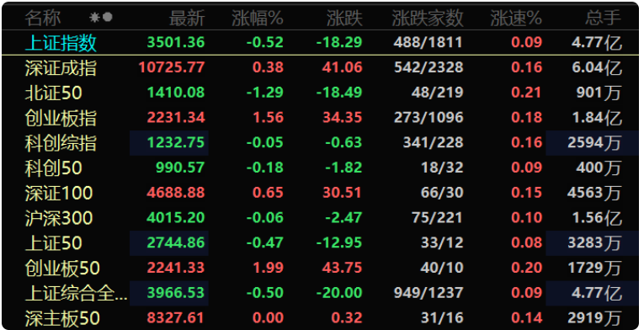Screen dimensions: 644x330
Task: Click the 深主板50 index row
Action: [x=321, y=317]
